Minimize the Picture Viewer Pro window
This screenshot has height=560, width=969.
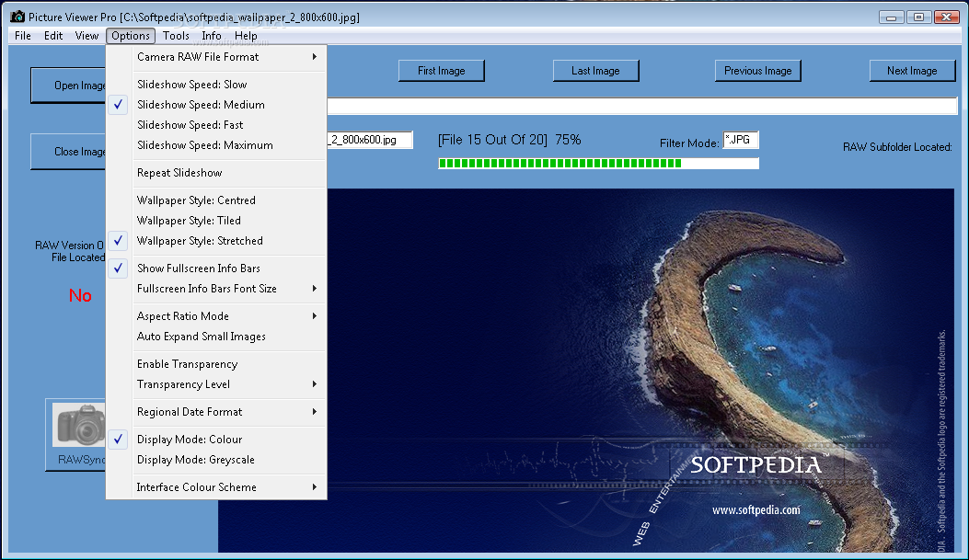coord(891,17)
